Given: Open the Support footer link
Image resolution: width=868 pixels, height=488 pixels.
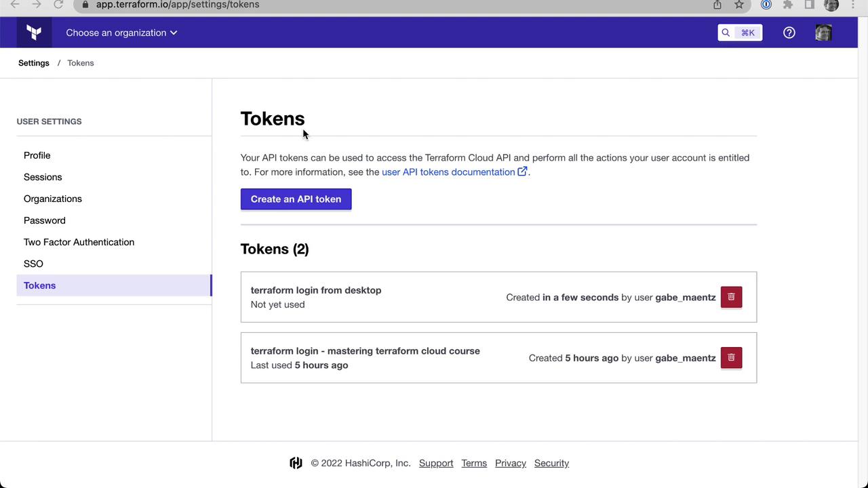Looking at the screenshot, I should click(x=436, y=463).
